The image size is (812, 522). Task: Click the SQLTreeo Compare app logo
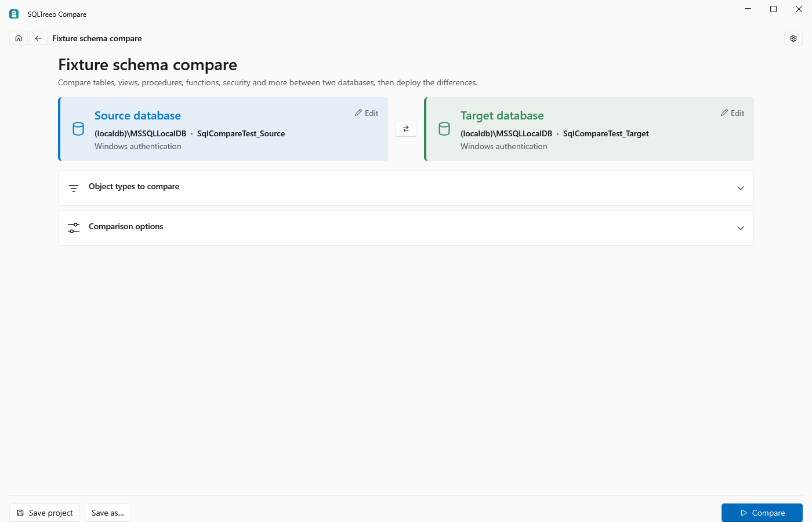14,14
